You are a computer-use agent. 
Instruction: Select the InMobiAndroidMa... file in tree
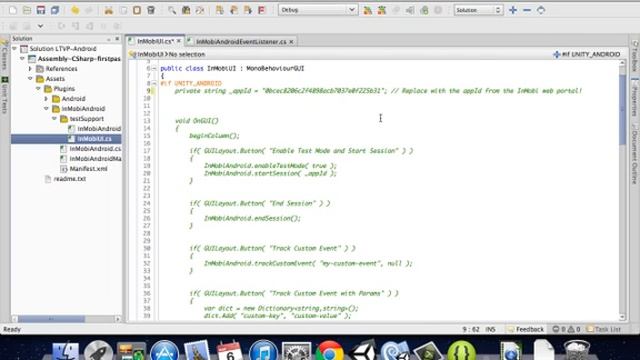click(95, 159)
